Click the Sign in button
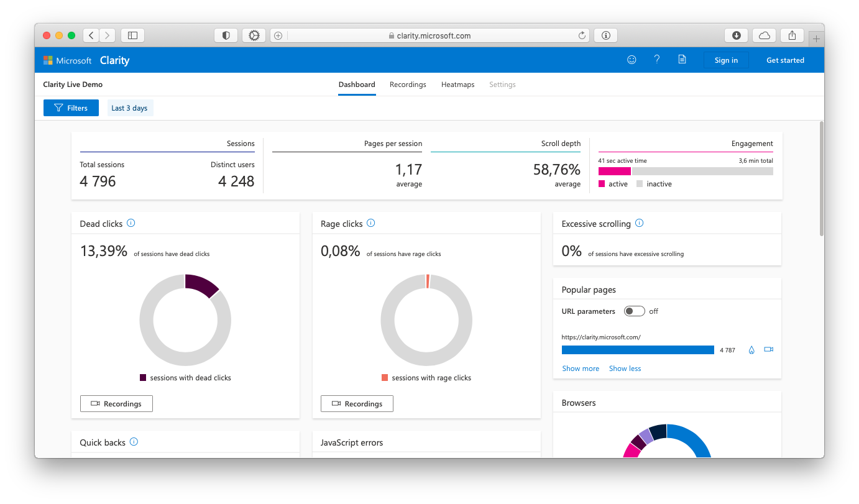 coord(726,60)
